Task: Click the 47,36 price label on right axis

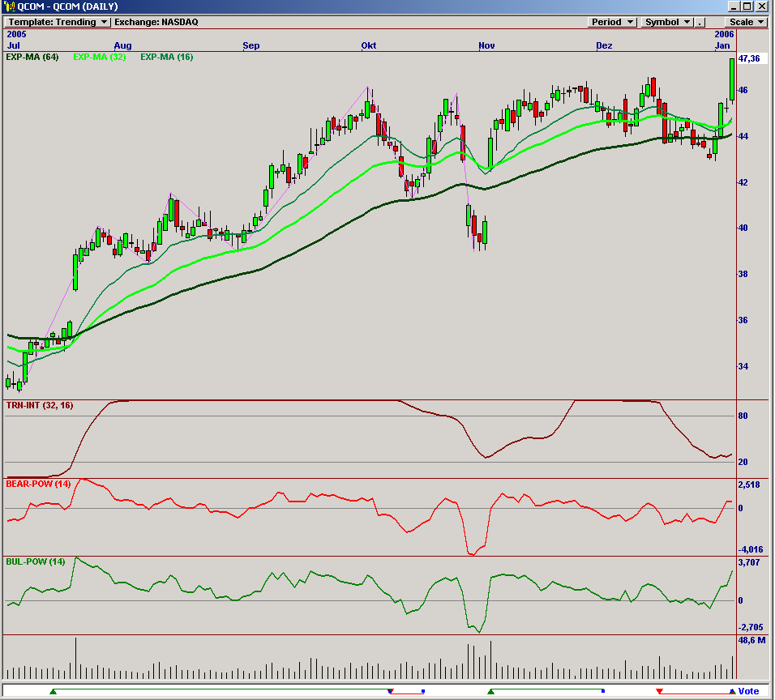Action: (749, 58)
